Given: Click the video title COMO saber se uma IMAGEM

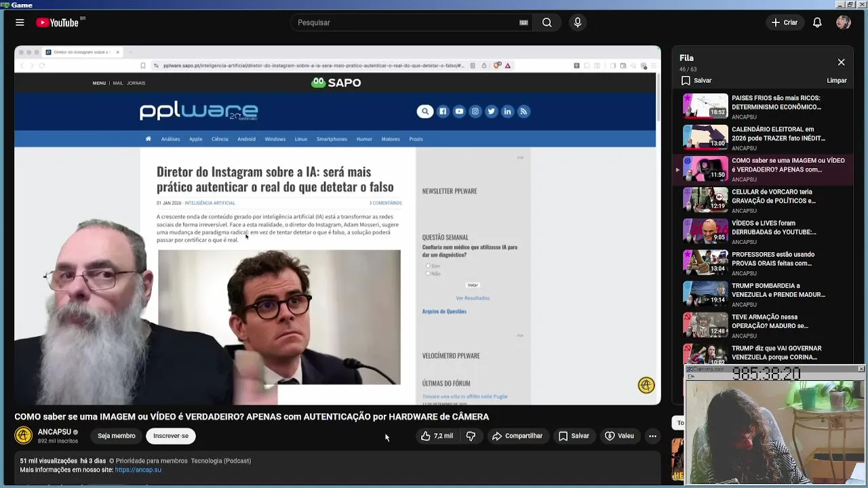Looking at the screenshot, I should (x=252, y=417).
